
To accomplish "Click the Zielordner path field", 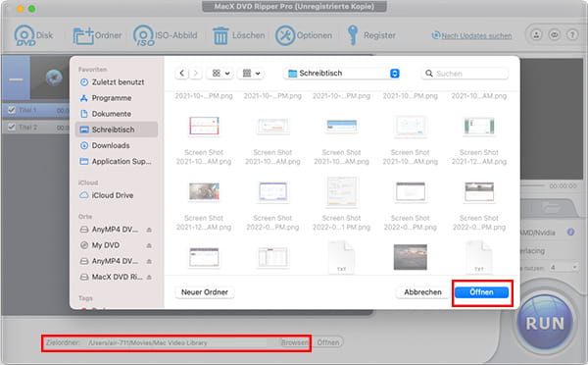I will 177,342.
